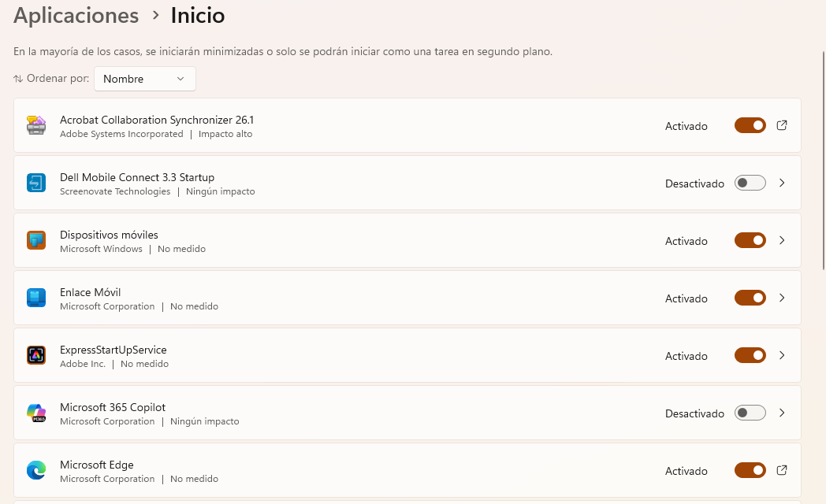Open external link for Acrobat Collaboration Synchronizer
This screenshot has height=504, width=826.
click(782, 125)
